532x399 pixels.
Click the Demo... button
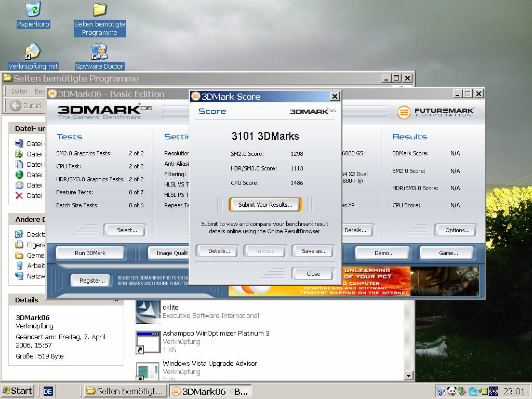[384, 253]
